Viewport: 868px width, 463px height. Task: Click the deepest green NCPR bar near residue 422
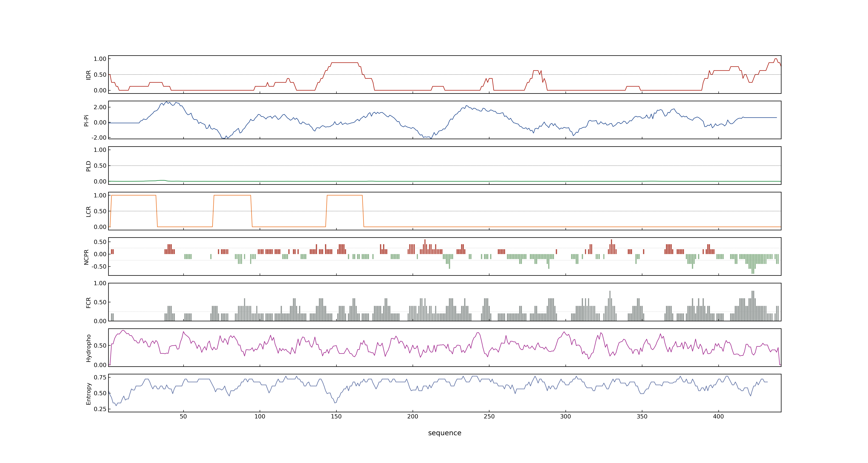point(753,264)
